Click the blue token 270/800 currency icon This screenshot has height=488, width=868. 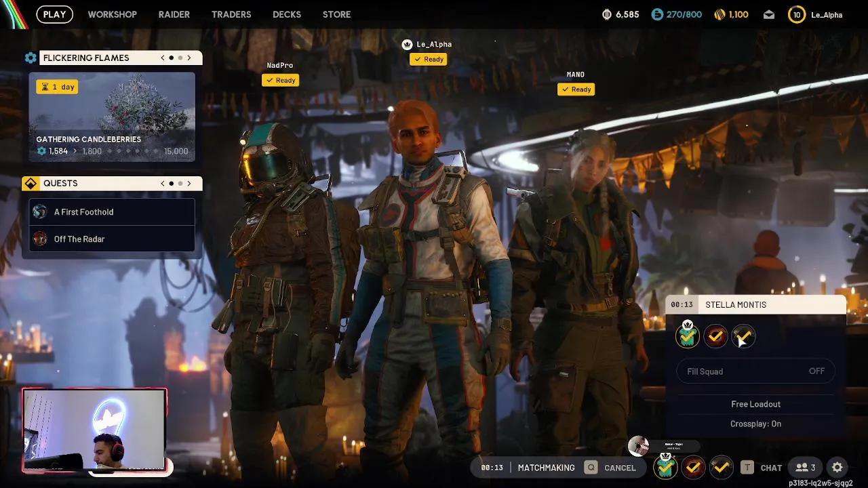657,14
